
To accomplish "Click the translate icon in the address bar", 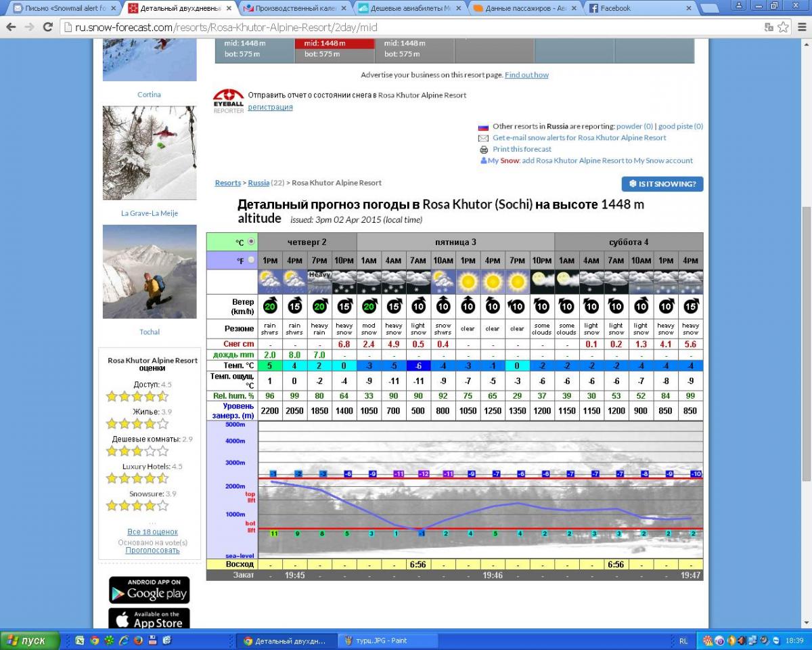I will pos(769,27).
